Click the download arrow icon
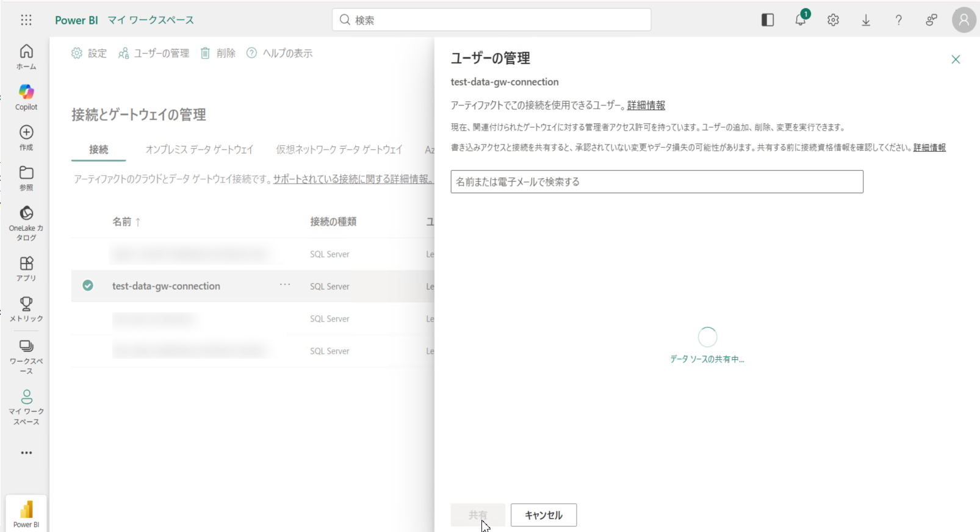This screenshot has height=532, width=980. coord(866,20)
